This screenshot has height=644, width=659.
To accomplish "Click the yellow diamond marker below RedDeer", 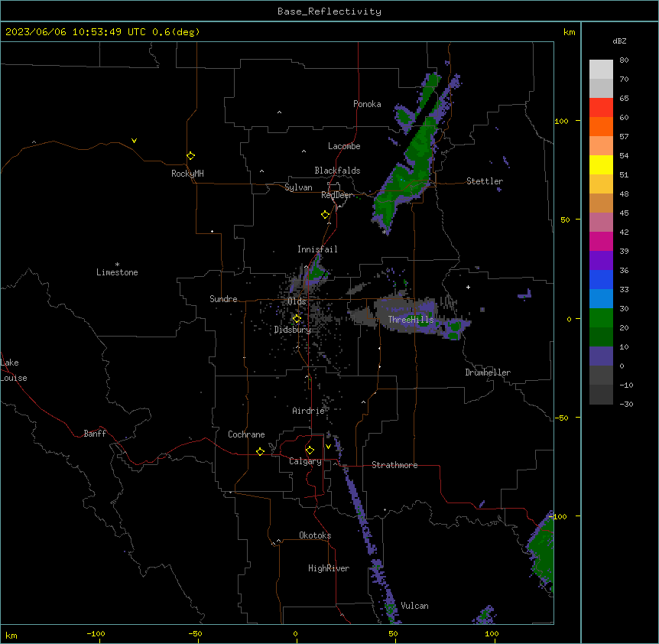I will 326,215.
